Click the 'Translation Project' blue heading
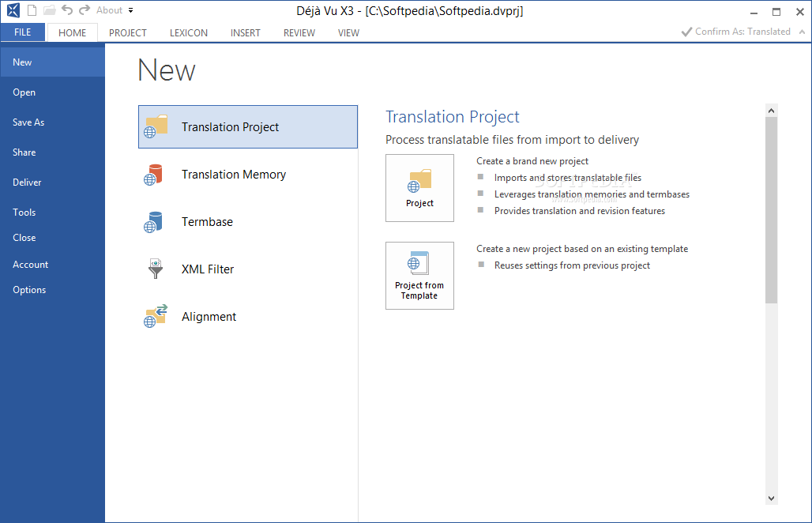Screen dimensions: 812x523 (x=452, y=117)
